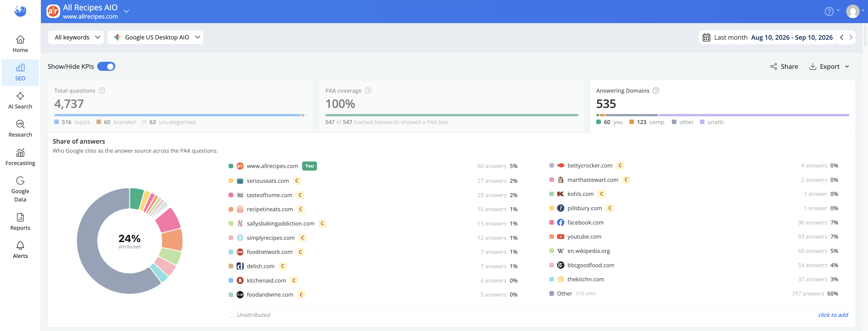
Task: Click the green swatch beside www.allrecipes.com
Action: [x=231, y=166]
